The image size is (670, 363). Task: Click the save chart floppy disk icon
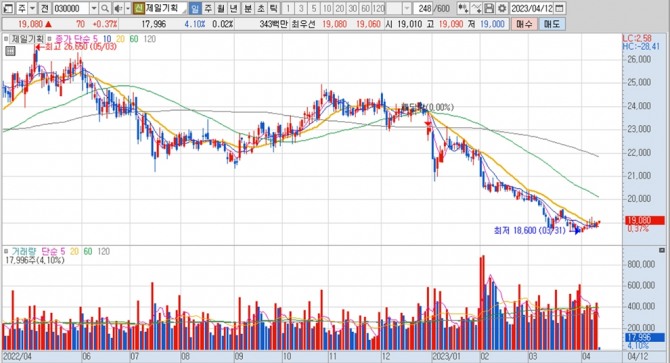coord(490,8)
